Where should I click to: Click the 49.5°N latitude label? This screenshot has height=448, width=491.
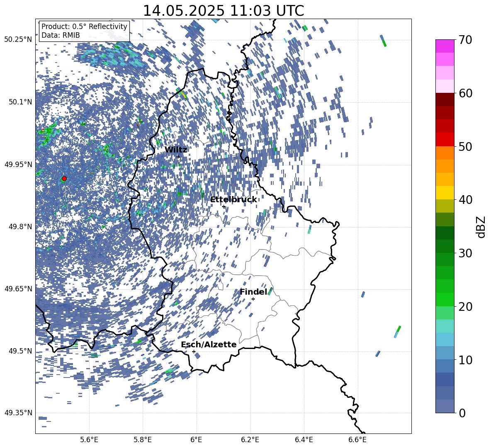[20, 351]
